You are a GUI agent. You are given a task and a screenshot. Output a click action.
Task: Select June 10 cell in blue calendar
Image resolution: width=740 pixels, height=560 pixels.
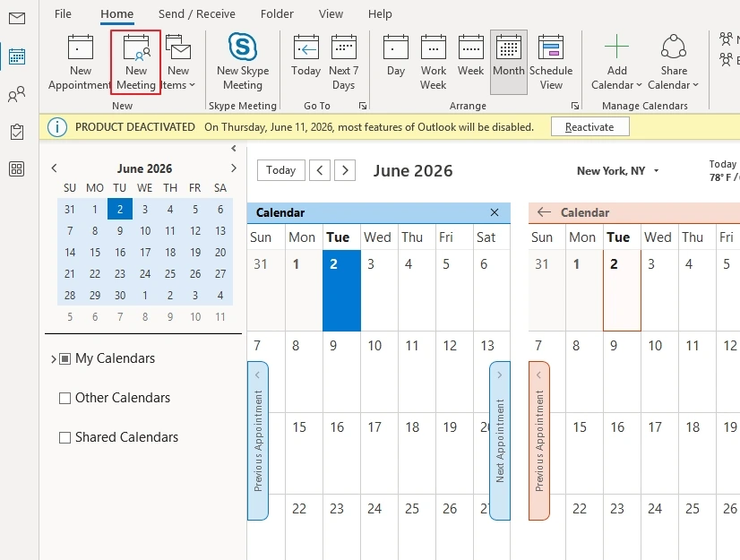pyautogui.click(x=379, y=372)
